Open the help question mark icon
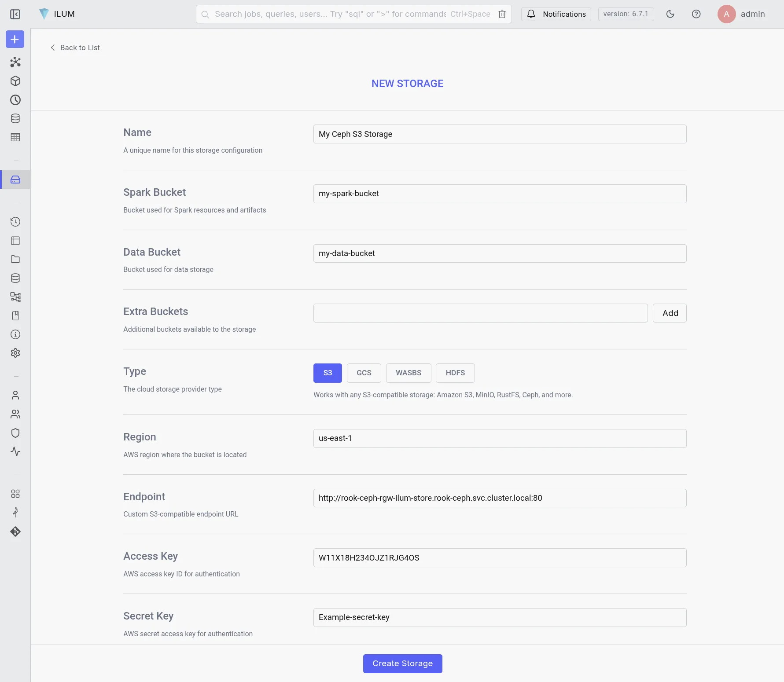Viewport: 784px width, 682px height. click(x=696, y=14)
